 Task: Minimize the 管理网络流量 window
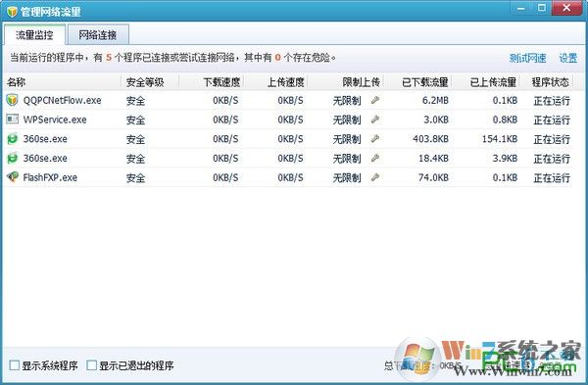click(520, 8)
